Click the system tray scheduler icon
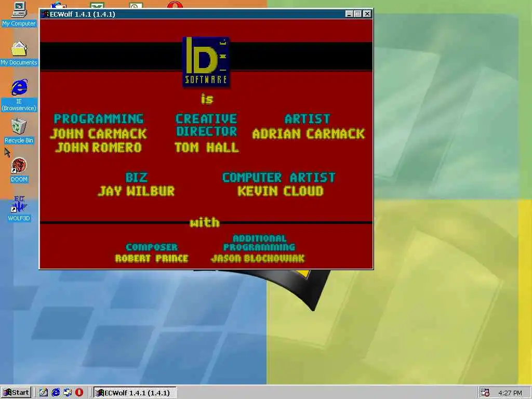Viewport: 532px width, 399px height. pyautogui.click(x=485, y=393)
